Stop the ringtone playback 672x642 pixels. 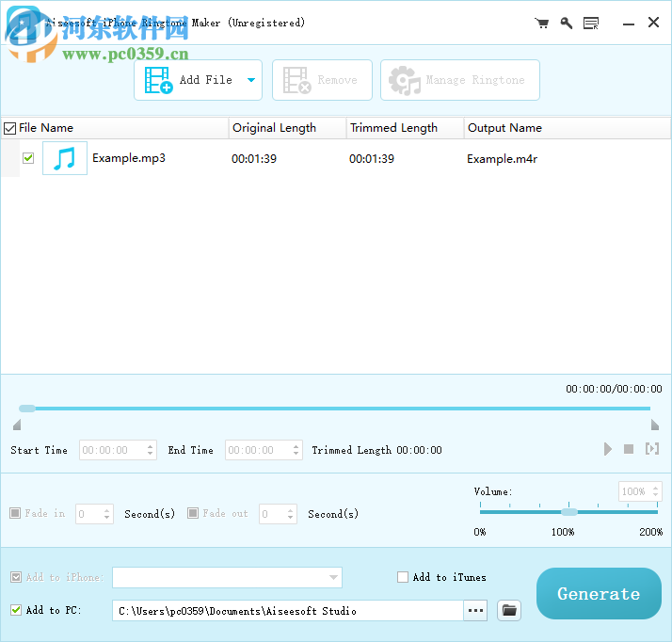(x=629, y=449)
